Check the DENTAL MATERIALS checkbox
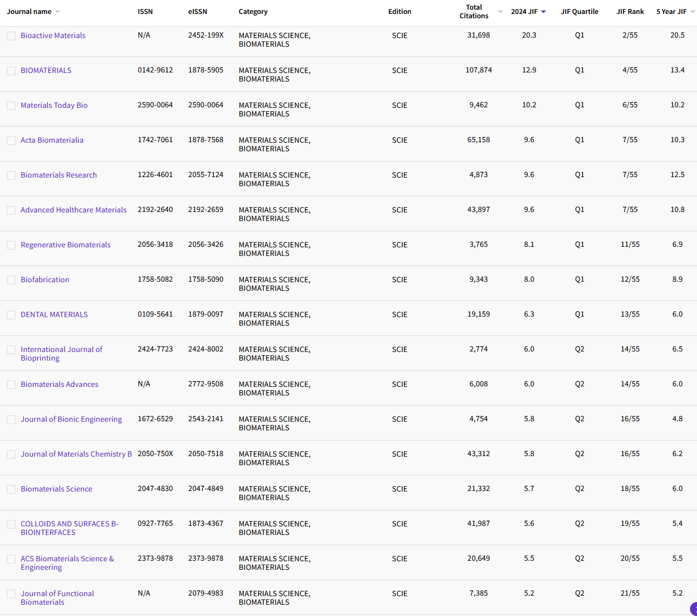 [11, 314]
